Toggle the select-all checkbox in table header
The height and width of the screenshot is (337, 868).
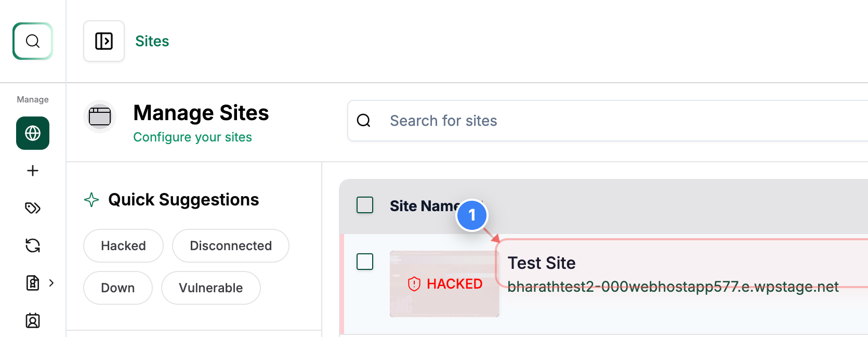click(365, 205)
